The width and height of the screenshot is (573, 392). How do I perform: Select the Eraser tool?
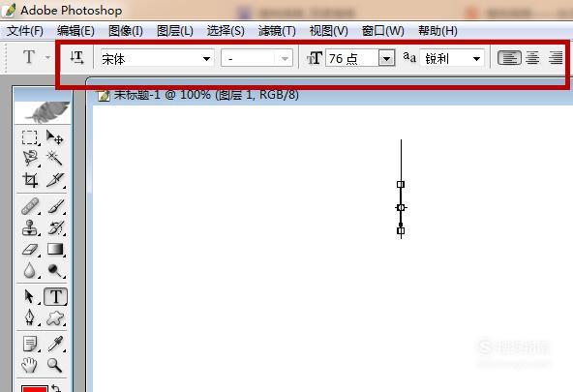tap(30, 250)
